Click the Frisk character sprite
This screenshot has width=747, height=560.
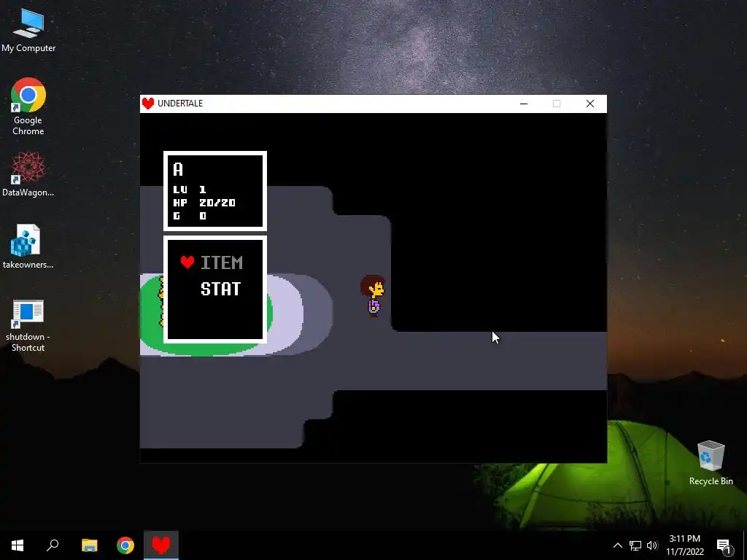pos(373,296)
